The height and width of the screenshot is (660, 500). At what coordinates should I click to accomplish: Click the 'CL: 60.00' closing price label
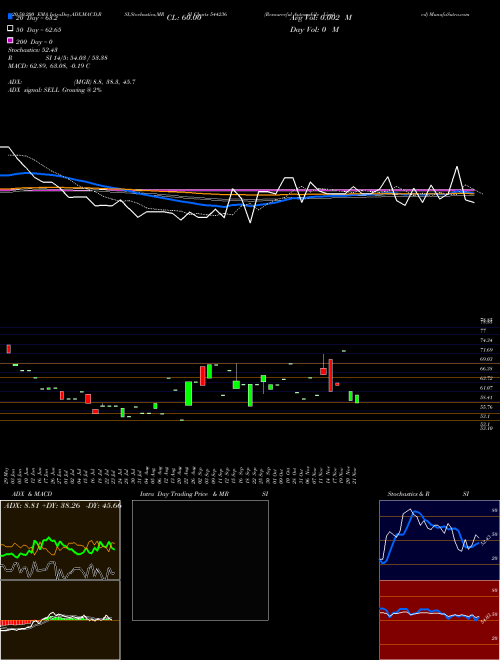184,18
